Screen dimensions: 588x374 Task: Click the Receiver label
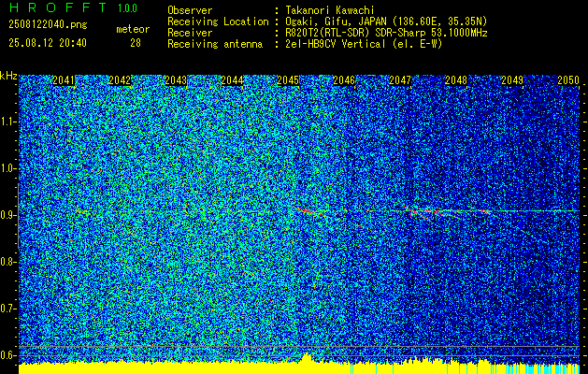[x=190, y=33]
